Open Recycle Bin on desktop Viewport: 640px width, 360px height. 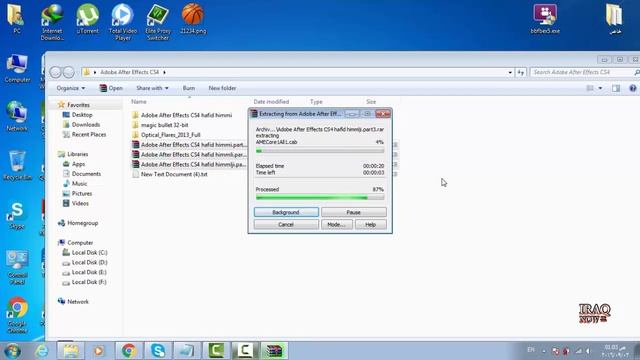pyautogui.click(x=17, y=166)
